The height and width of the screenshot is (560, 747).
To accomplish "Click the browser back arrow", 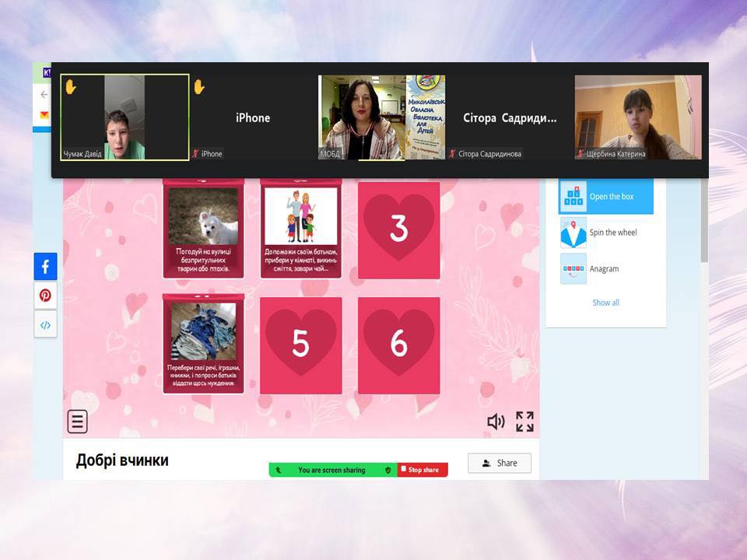I will click(44, 94).
